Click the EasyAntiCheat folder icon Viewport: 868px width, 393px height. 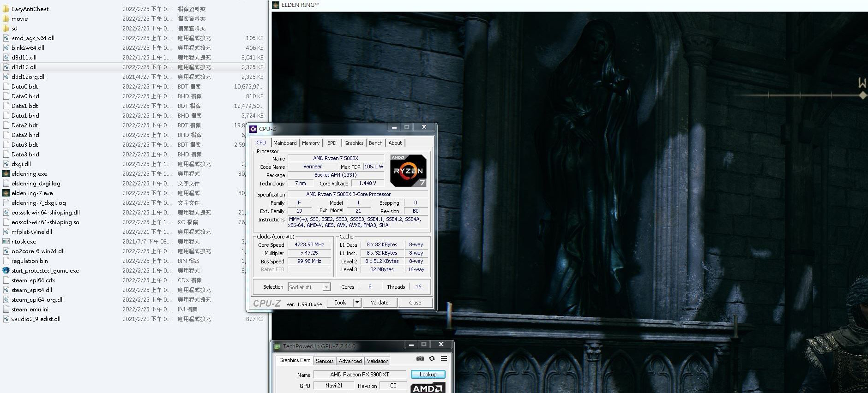(x=6, y=9)
